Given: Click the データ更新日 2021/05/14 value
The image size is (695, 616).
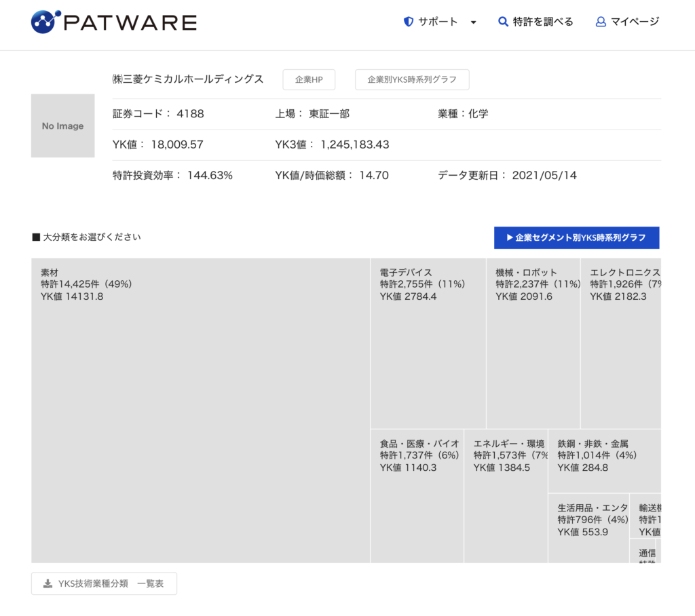Looking at the screenshot, I should [544, 176].
